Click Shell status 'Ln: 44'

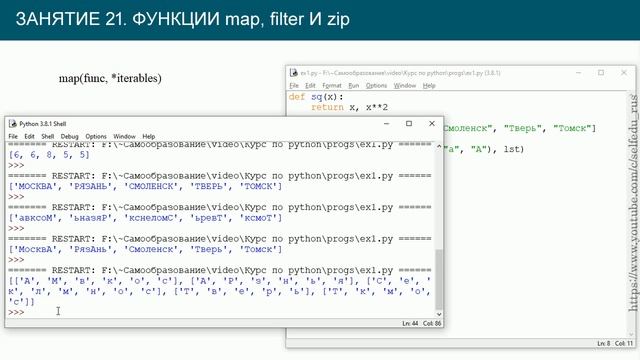[x=410, y=323]
